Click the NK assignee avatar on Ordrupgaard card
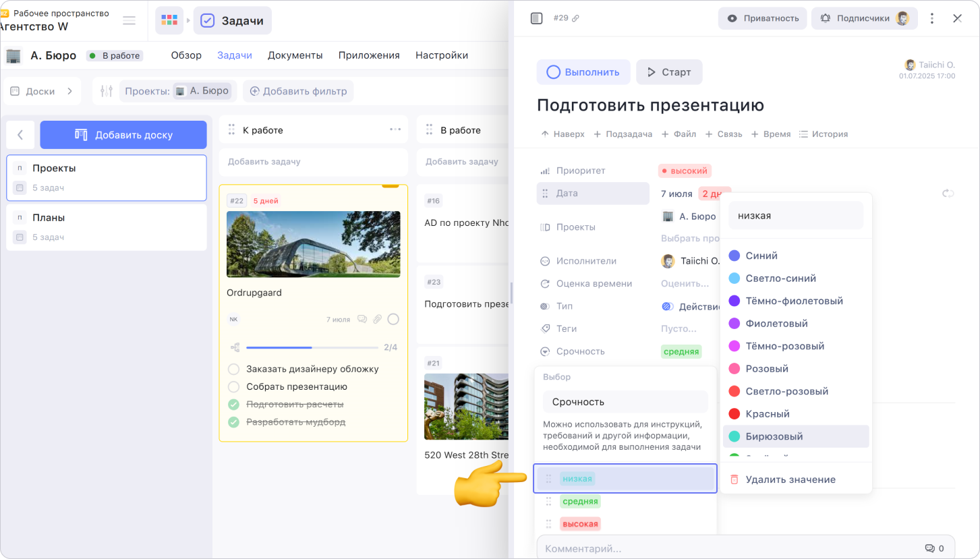Viewport: 980px width, 559px height. [234, 319]
